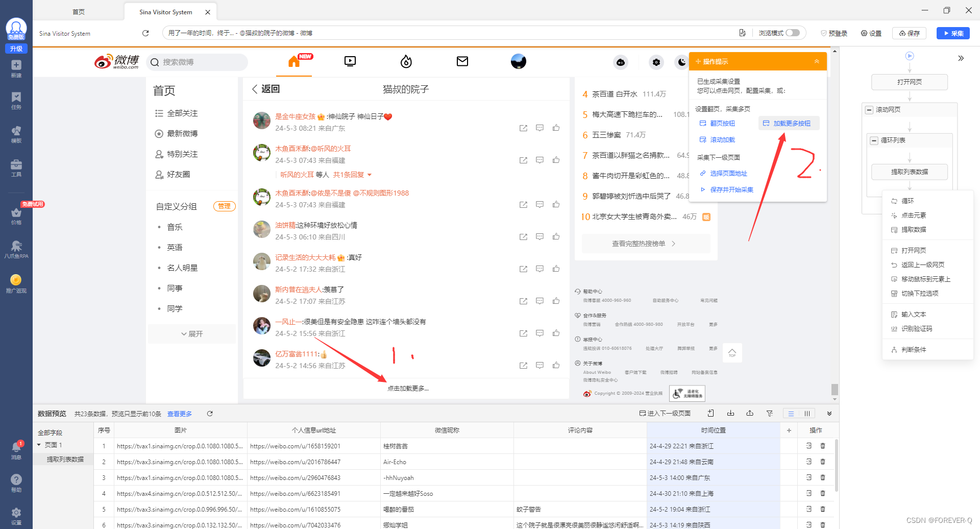Switch data preview to vertical column view
This screenshot has height=529, width=980.
[807, 414]
